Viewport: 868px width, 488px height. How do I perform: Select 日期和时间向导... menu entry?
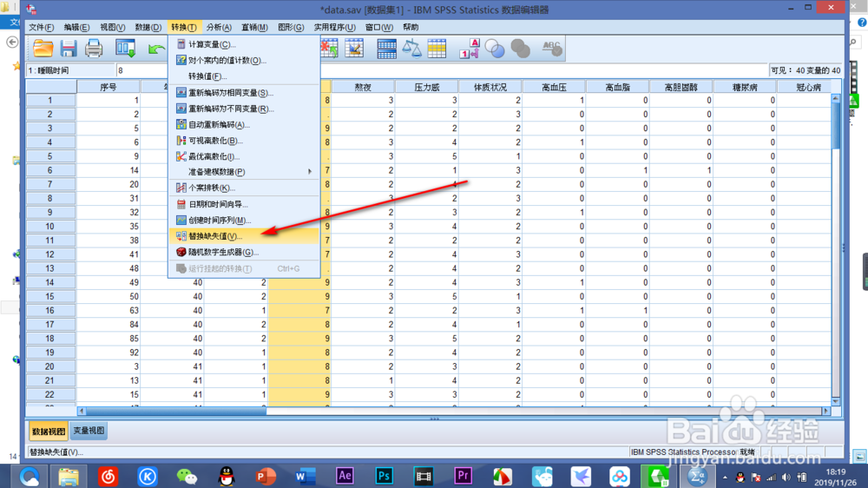244,204
